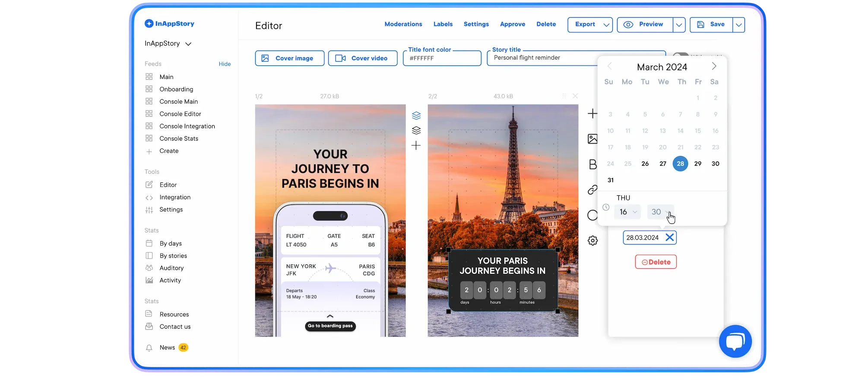Click the Cover video button

click(363, 58)
